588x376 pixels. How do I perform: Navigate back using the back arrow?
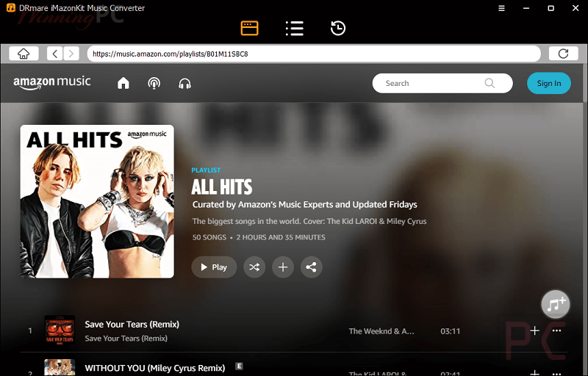click(55, 54)
